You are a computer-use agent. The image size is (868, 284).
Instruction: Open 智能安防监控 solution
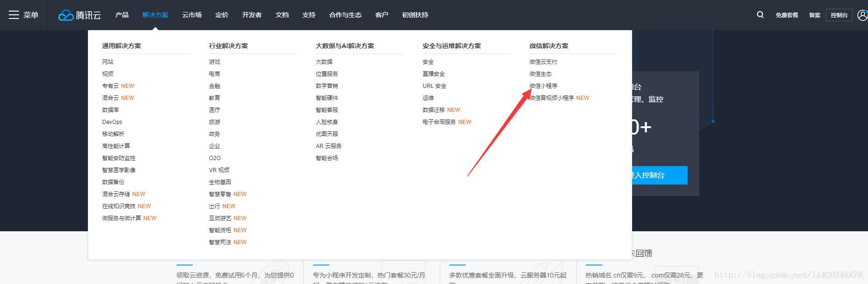coord(119,158)
